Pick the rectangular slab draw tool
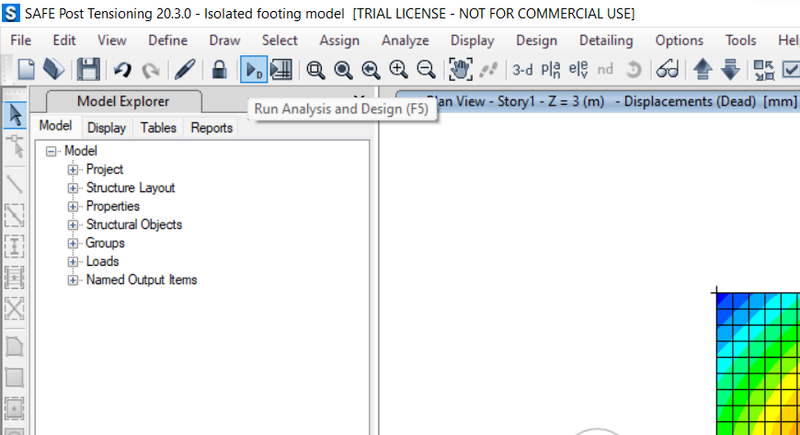 14,378
